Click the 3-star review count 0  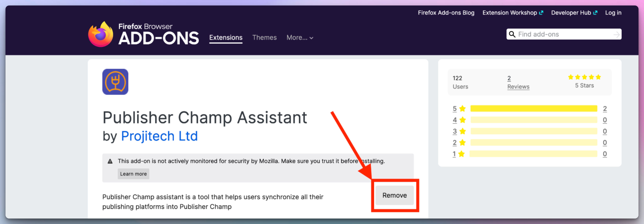tap(605, 131)
